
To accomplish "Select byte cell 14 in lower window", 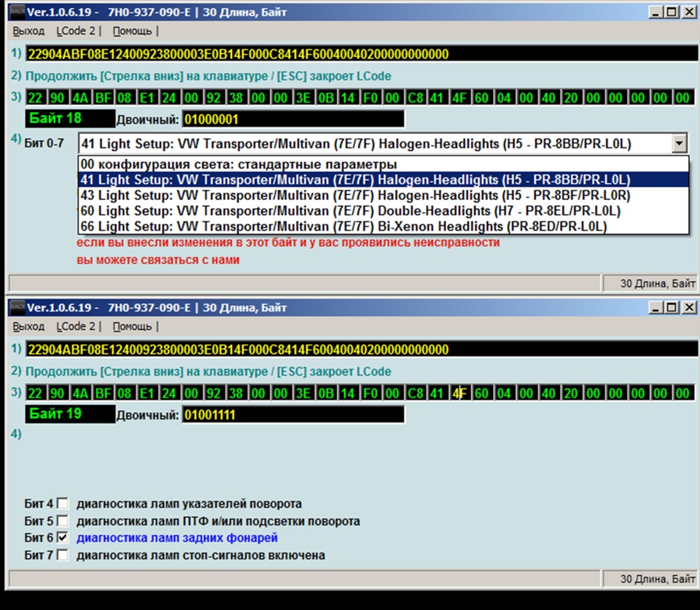I will click(347, 393).
